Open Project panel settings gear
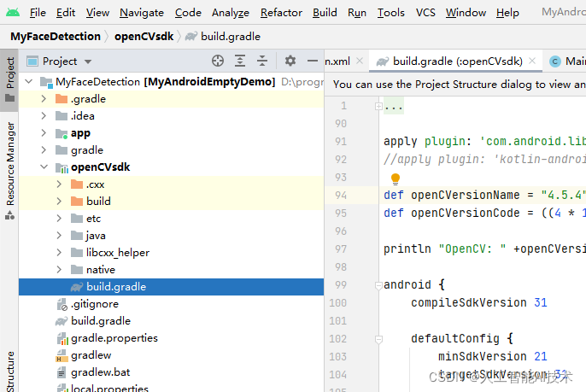The height and width of the screenshot is (392, 586). click(x=290, y=61)
